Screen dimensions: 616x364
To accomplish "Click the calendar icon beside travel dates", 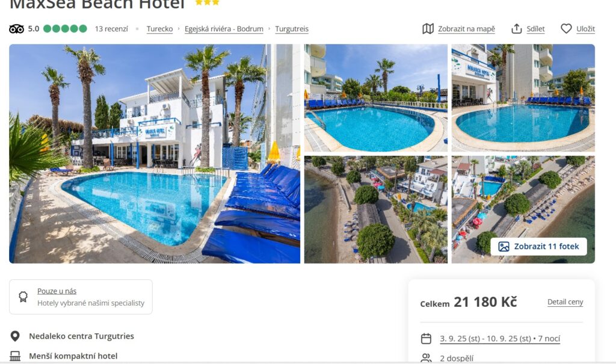I will pyautogui.click(x=426, y=339).
